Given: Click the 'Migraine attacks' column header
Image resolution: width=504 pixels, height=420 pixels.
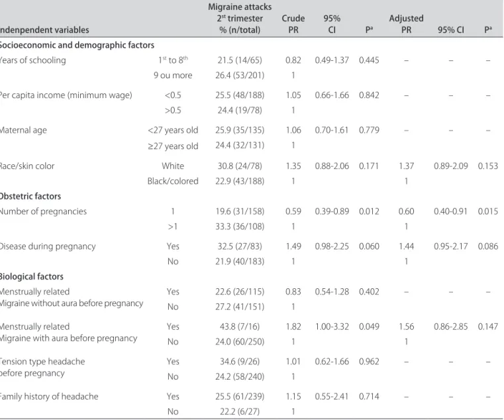Looking at the screenshot, I should (240, 7).
